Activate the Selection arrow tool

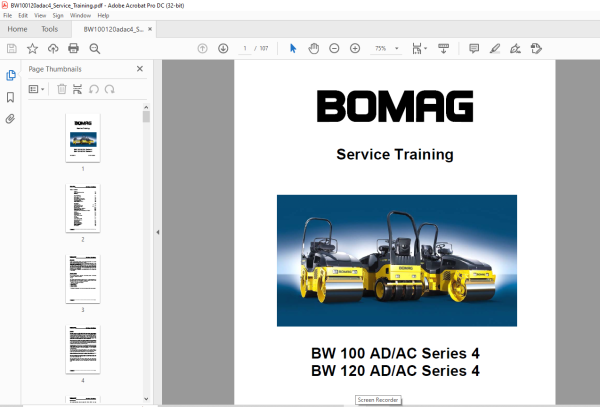[x=293, y=49]
